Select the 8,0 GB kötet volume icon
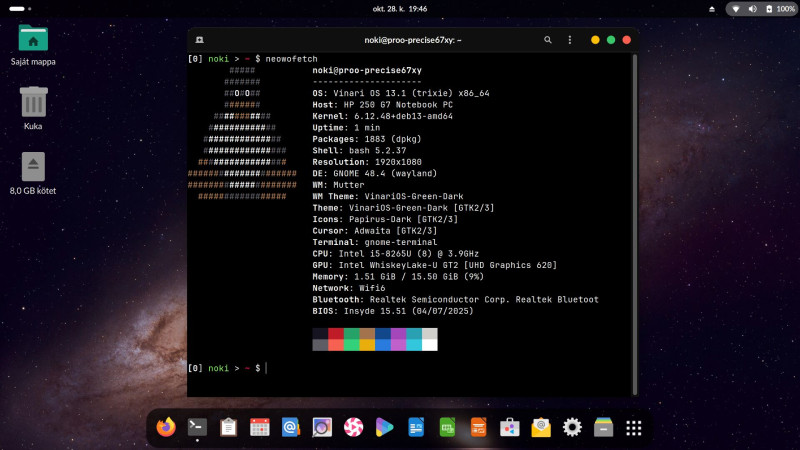Image resolution: width=800 pixels, height=450 pixels. [33, 173]
